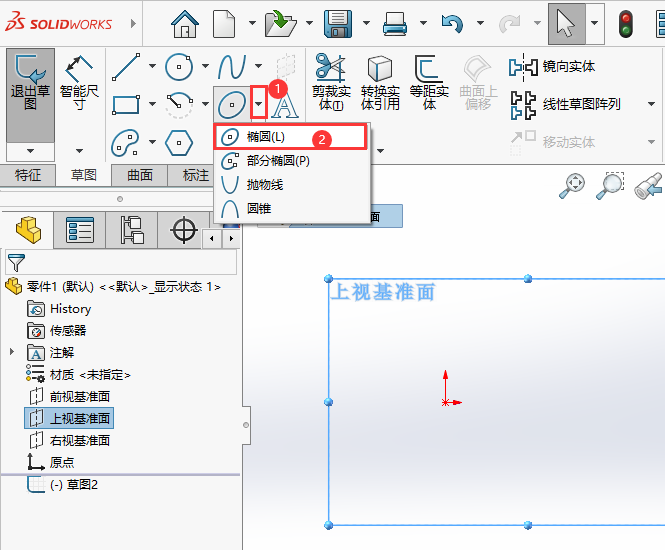Choose 抛物线 parabola menu item

click(x=292, y=185)
